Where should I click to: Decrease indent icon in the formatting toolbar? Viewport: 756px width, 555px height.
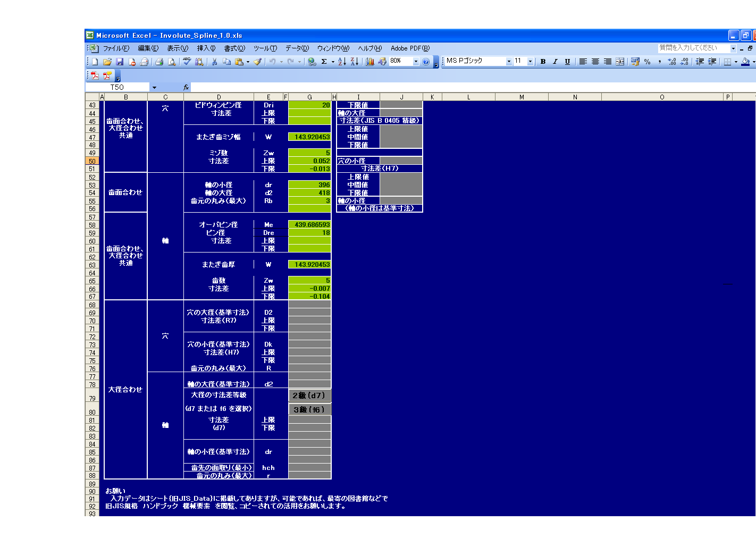coord(700,62)
